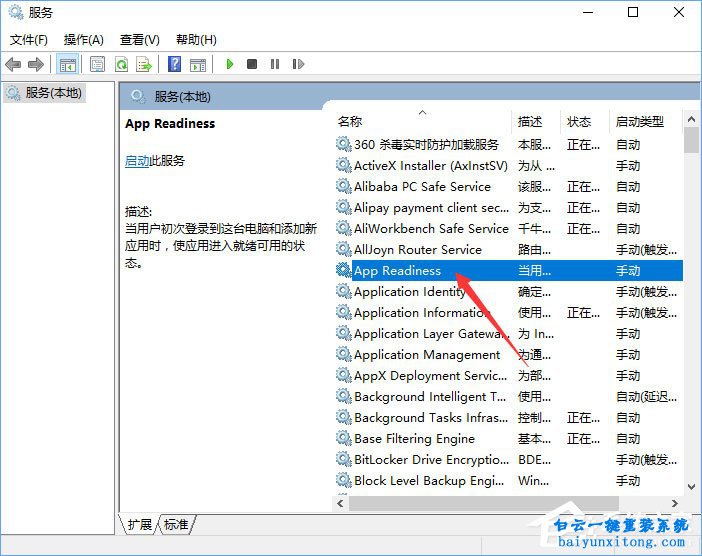Maximize the 服务 window
This screenshot has height=556, width=702.
click(633, 12)
